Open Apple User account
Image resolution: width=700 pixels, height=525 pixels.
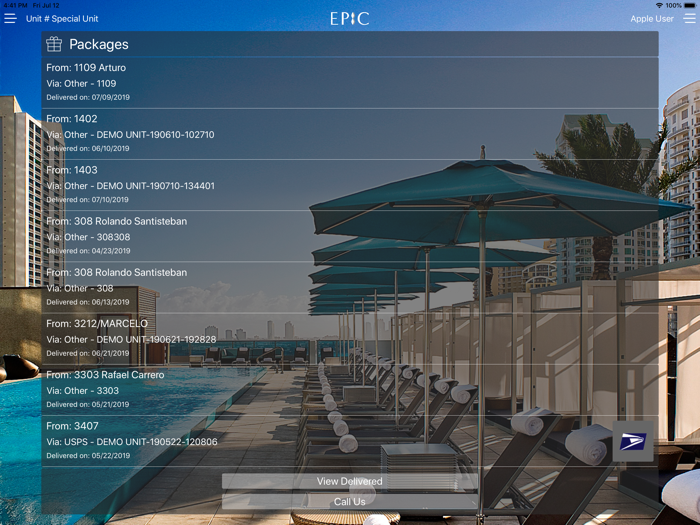652,19
